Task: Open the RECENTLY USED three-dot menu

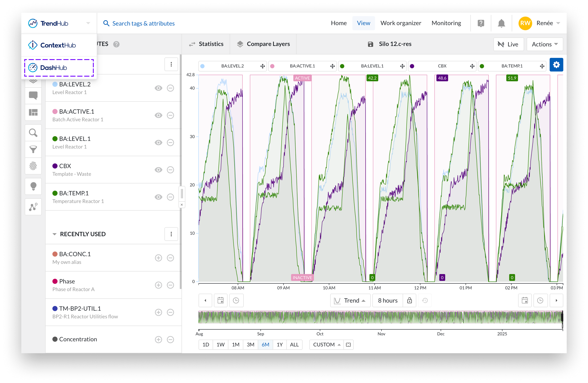Action: pyautogui.click(x=171, y=234)
